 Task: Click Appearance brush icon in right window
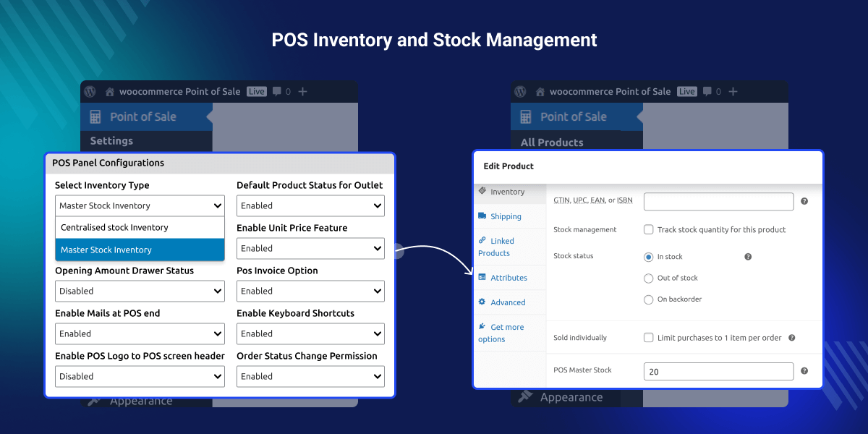point(525,397)
